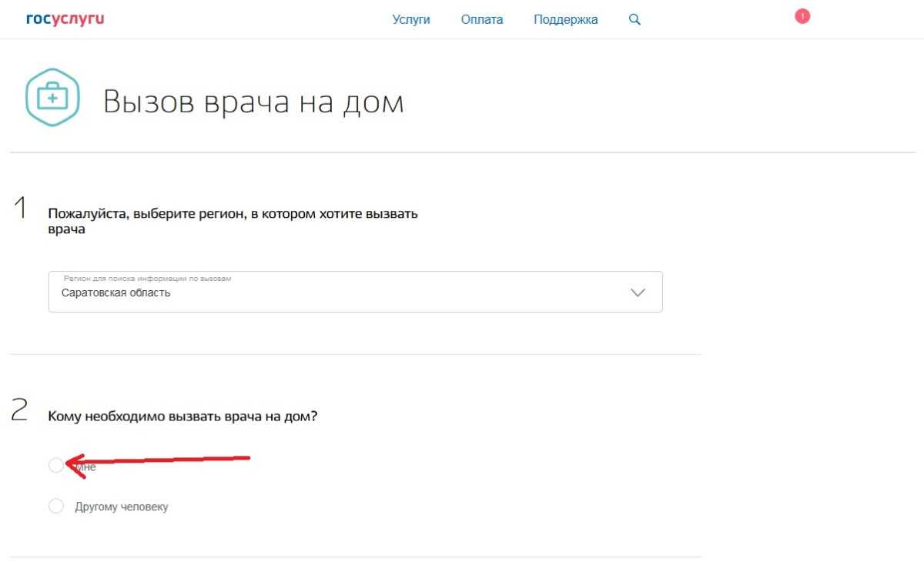
Task: Go to the Оплата section
Action: click(x=481, y=20)
